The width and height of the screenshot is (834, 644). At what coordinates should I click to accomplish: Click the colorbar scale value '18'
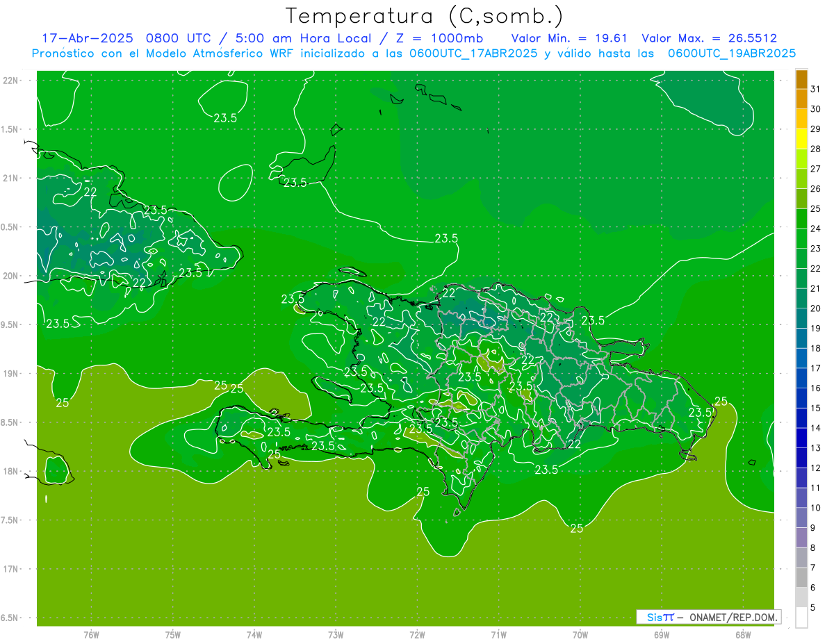pos(816,348)
